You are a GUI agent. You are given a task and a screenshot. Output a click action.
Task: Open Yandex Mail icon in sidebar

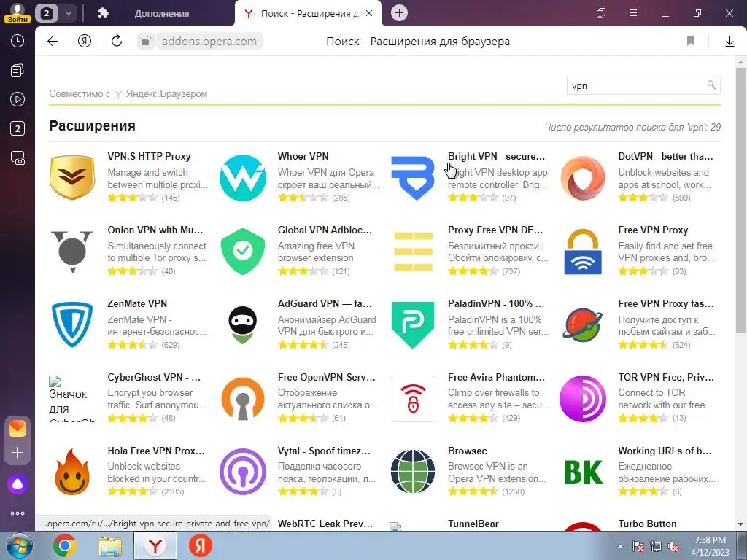pyautogui.click(x=18, y=429)
